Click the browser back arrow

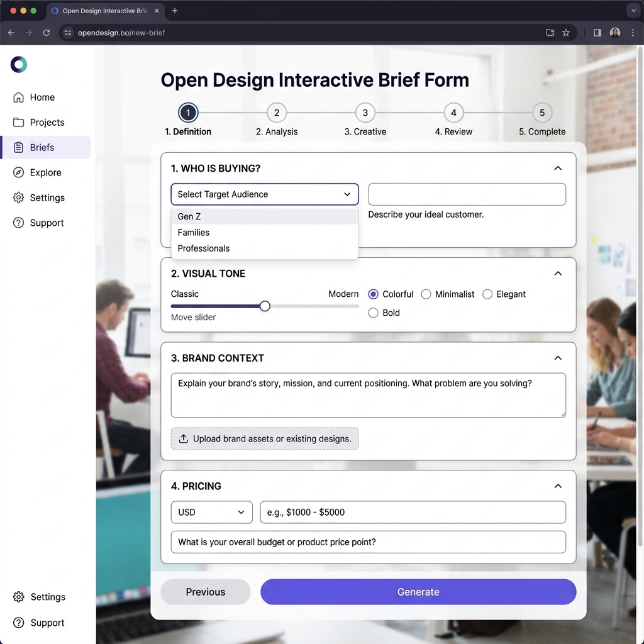click(11, 33)
